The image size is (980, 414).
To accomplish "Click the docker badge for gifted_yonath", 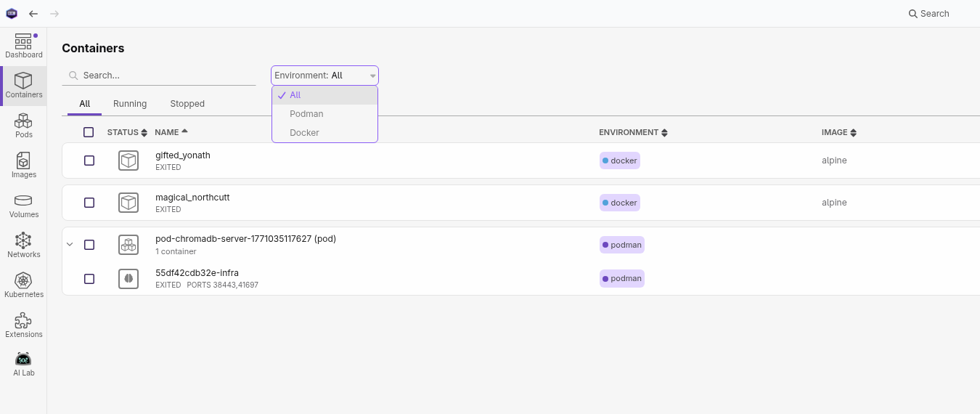I will tap(620, 161).
